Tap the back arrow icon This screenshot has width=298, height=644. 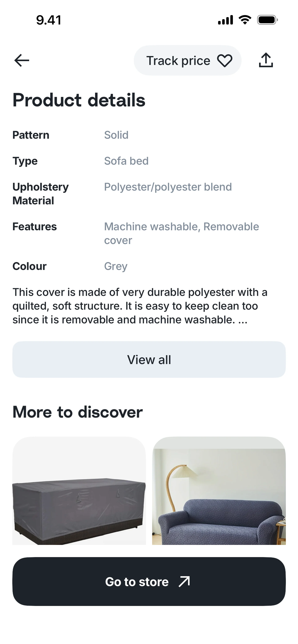tap(22, 60)
